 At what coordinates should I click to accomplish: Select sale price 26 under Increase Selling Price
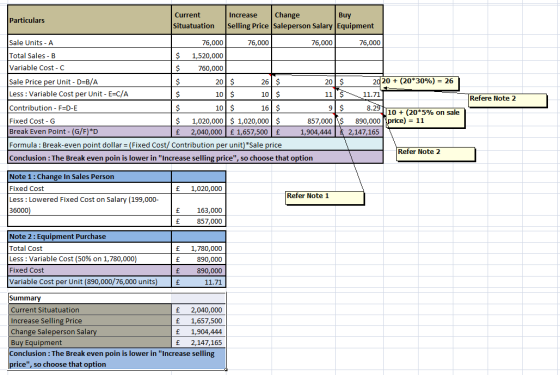tap(249, 81)
